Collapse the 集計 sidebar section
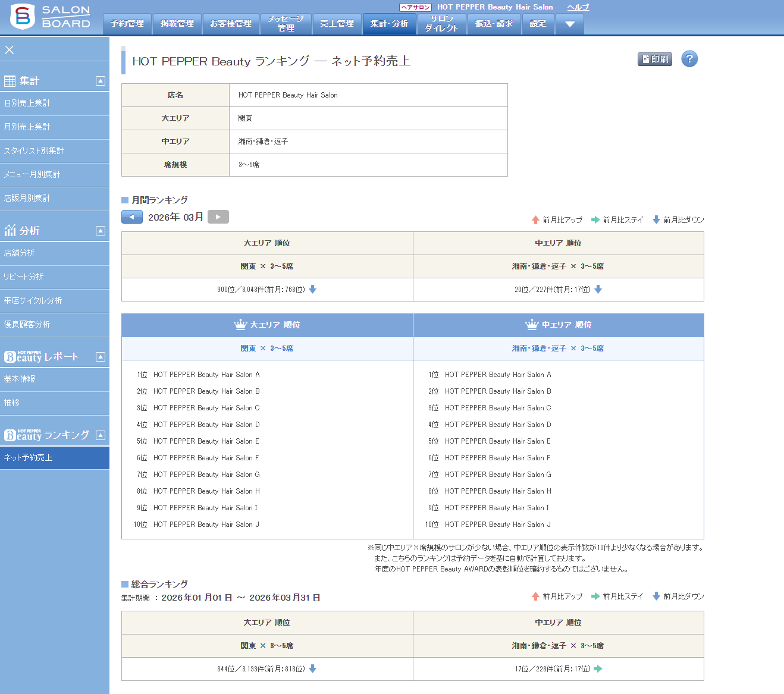The height and width of the screenshot is (694, 784). pos(101,81)
